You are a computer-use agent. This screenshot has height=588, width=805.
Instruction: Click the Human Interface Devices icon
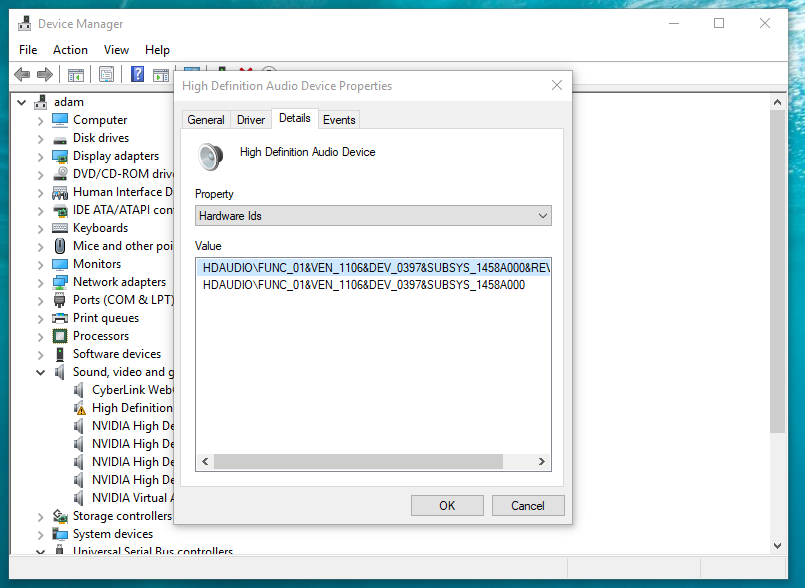pos(60,193)
